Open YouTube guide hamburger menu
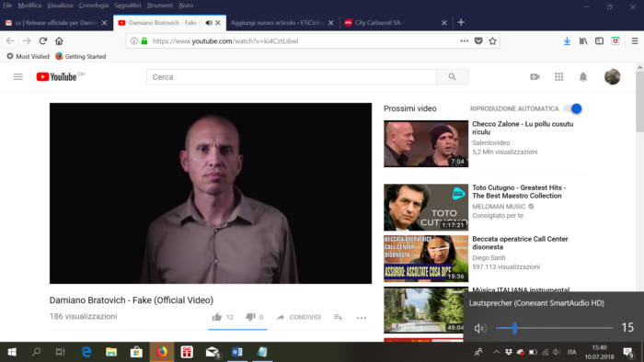 coord(18,76)
